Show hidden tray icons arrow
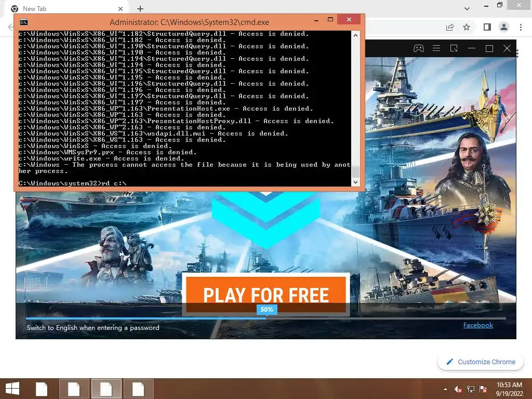The height and width of the screenshot is (399, 532). tap(445, 389)
